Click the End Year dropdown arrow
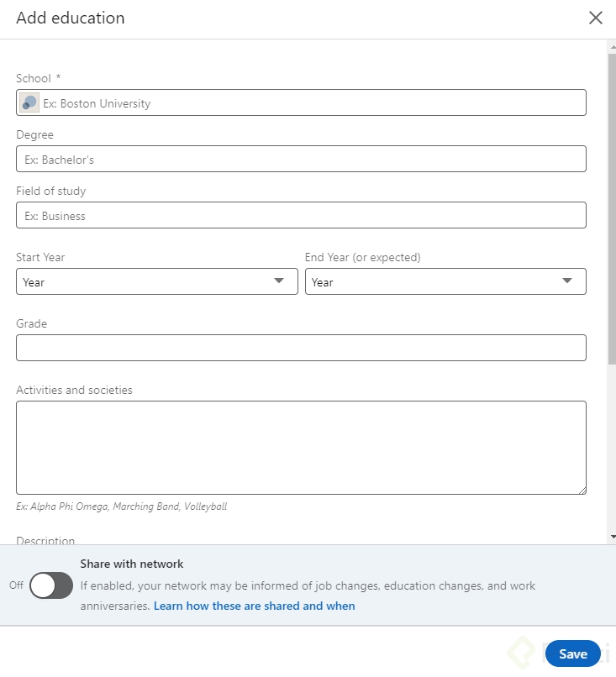Screen dimensions: 616x677 click(567, 281)
